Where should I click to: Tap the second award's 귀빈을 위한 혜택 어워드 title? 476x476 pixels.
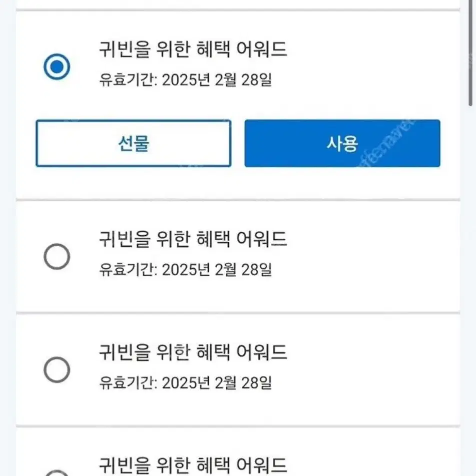coord(193,239)
